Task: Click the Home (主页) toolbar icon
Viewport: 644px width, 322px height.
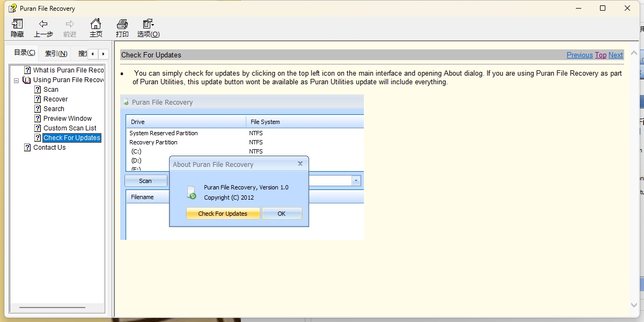Action: tap(96, 28)
